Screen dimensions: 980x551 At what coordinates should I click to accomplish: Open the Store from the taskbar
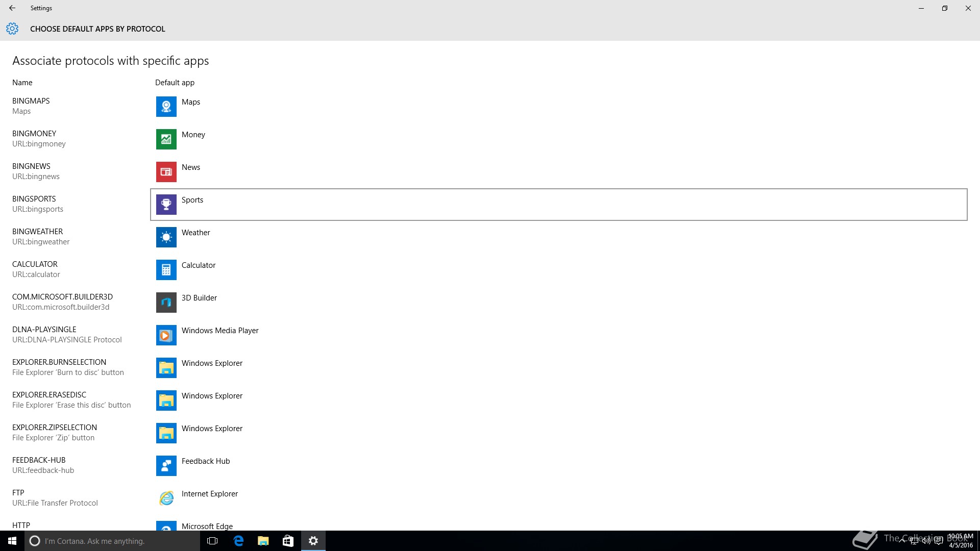point(288,541)
